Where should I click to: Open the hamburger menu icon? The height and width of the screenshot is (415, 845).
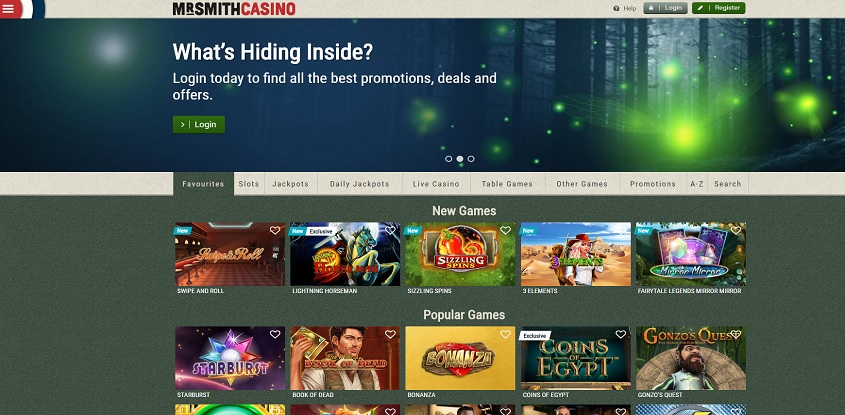pos(9,9)
